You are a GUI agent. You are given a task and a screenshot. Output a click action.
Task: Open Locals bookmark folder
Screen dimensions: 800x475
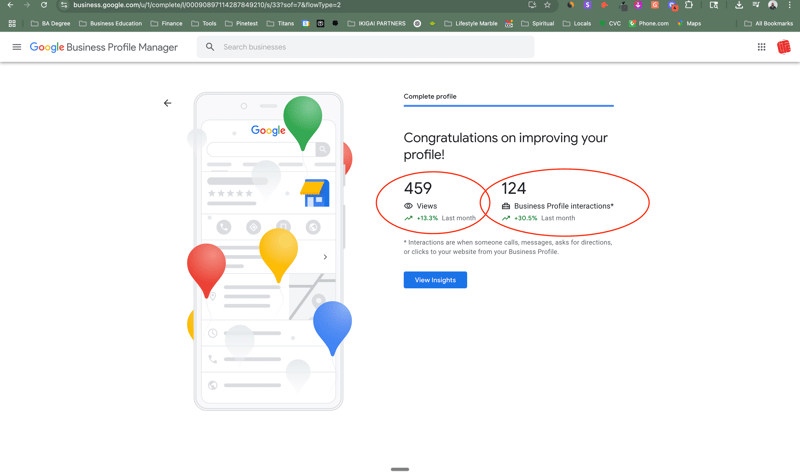(x=577, y=23)
